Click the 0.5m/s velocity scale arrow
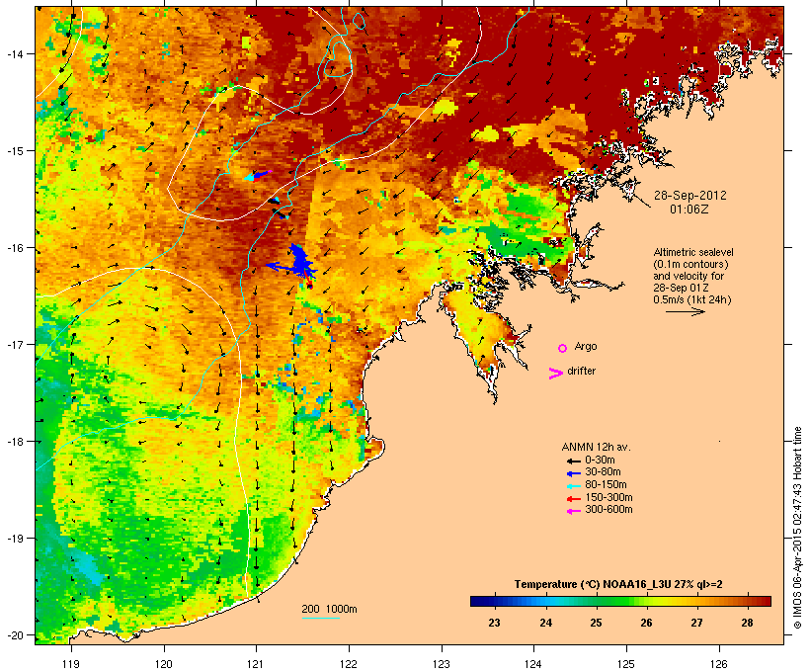Image resolution: width=810 pixels, height=672 pixels. point(685,311)
